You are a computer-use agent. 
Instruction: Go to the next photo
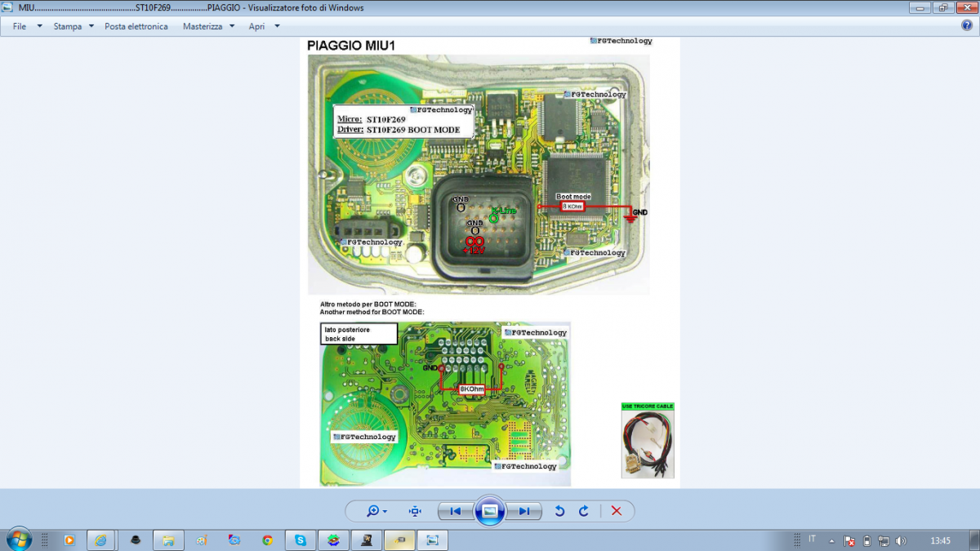tap(523, 511)
